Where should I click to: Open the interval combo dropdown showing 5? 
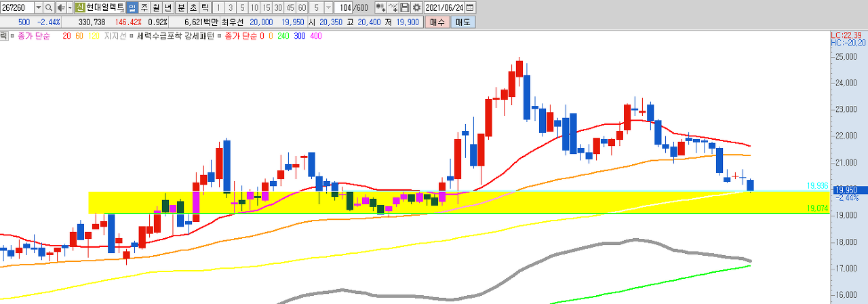328,7
